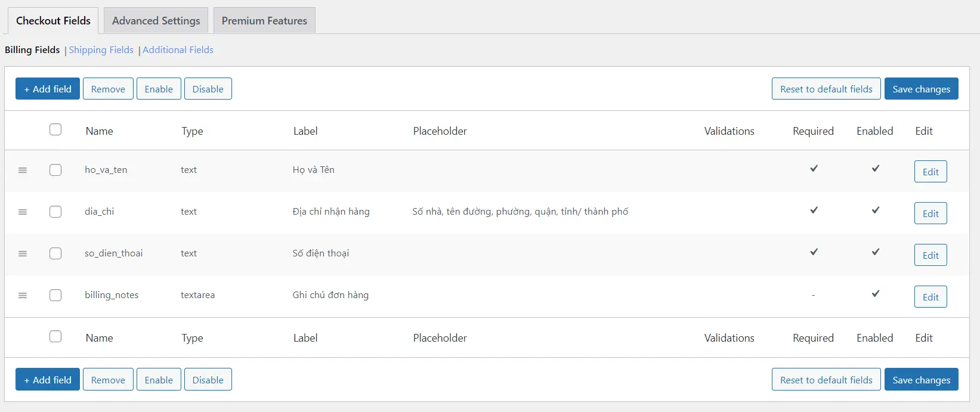Screen dimensions: 980x412
Task: Click bottom Reset to default fields button
Action: click(x=826, y=380)
